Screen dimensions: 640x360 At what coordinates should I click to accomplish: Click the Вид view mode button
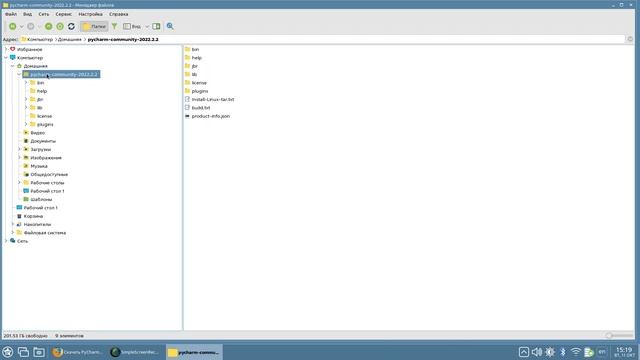point(132,26)
